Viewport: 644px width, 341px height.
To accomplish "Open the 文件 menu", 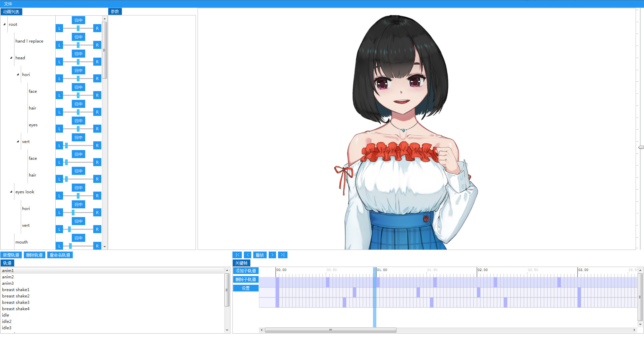I will [8, 4].
